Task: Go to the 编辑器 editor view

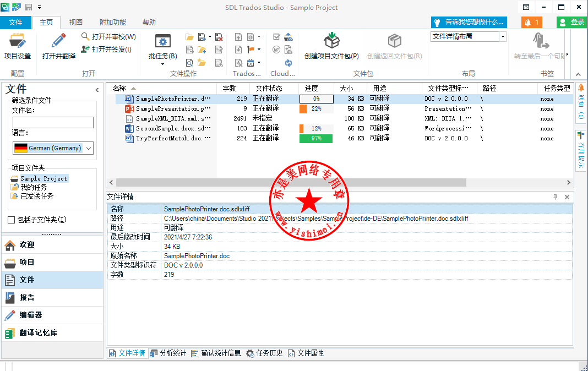Action: (x=52, y=315)
